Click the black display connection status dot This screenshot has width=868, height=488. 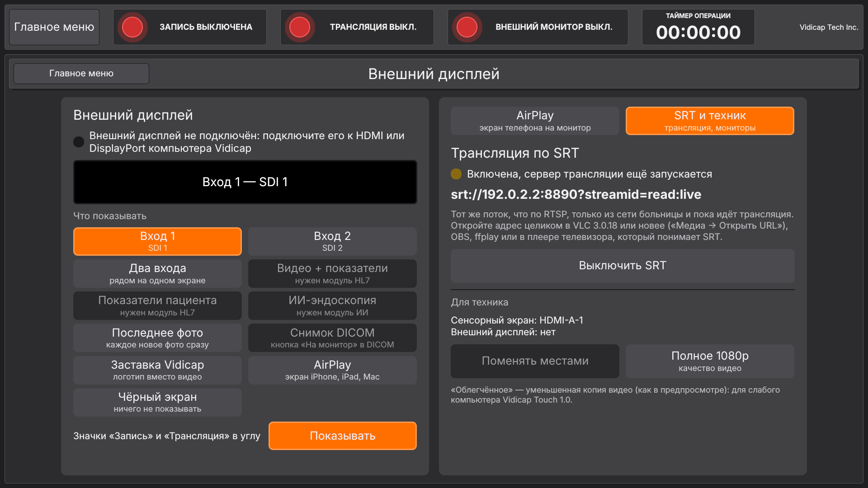[x=79, y=142]
